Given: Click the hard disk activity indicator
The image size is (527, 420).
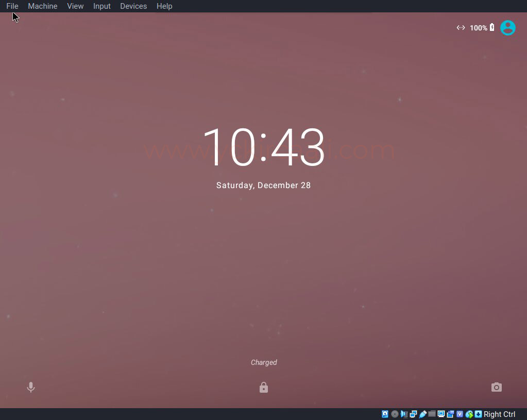Looking at the screenshot, I should coord(385,414).
